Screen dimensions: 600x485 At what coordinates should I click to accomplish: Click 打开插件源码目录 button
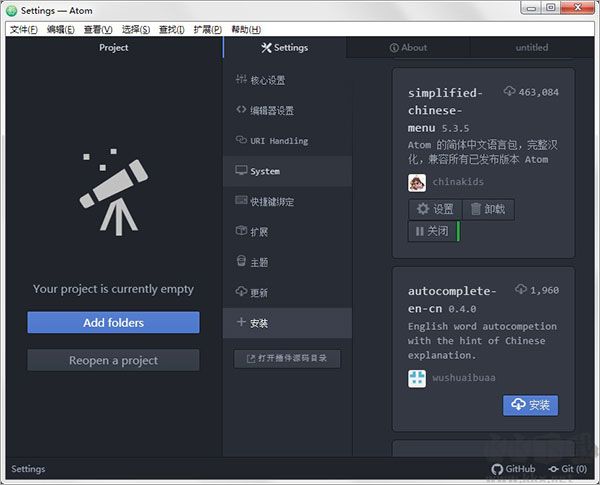287,359
